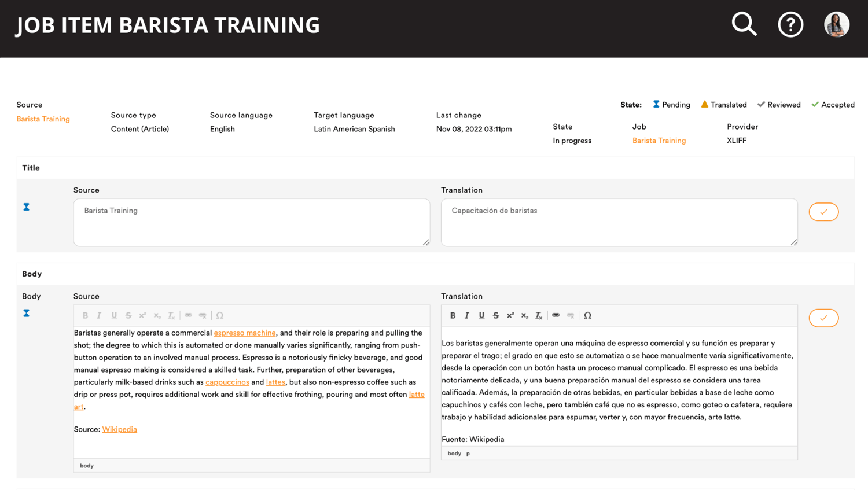Image resolution: width=868 pixels, height=490 pixels.
Task: Apply strikethrough in the translation toolbar
Action: point(496,315)
